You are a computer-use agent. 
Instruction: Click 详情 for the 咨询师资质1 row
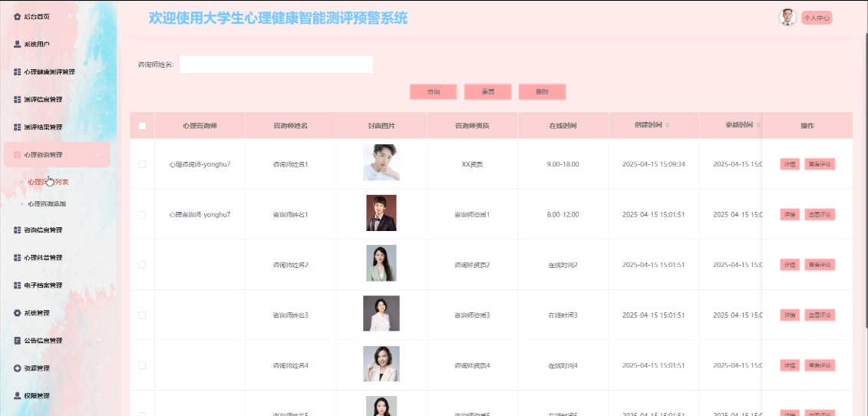tap(790, 214)
